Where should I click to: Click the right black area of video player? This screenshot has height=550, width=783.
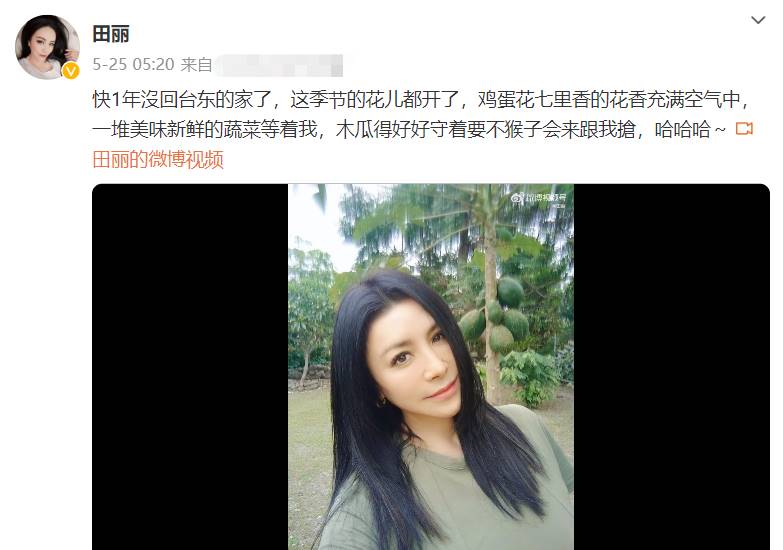click(x=672, y=367)
